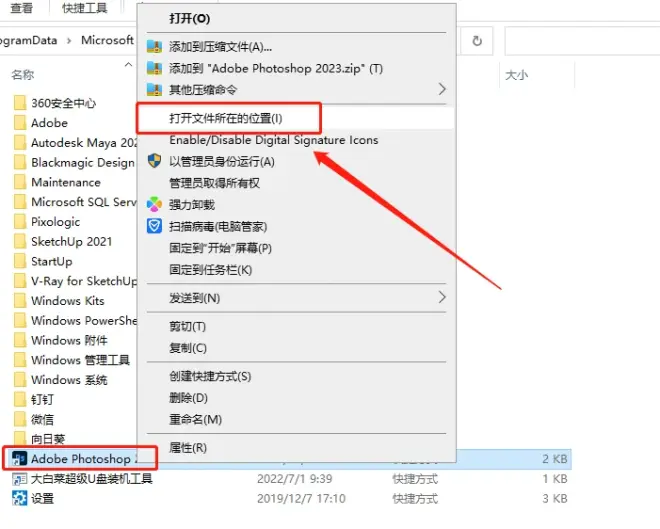Select 添加到 "Adobe Photoshop 2023.zip"(T)
Image resolution: width=660 pixels, height=529 pixels.
point(276,68)
